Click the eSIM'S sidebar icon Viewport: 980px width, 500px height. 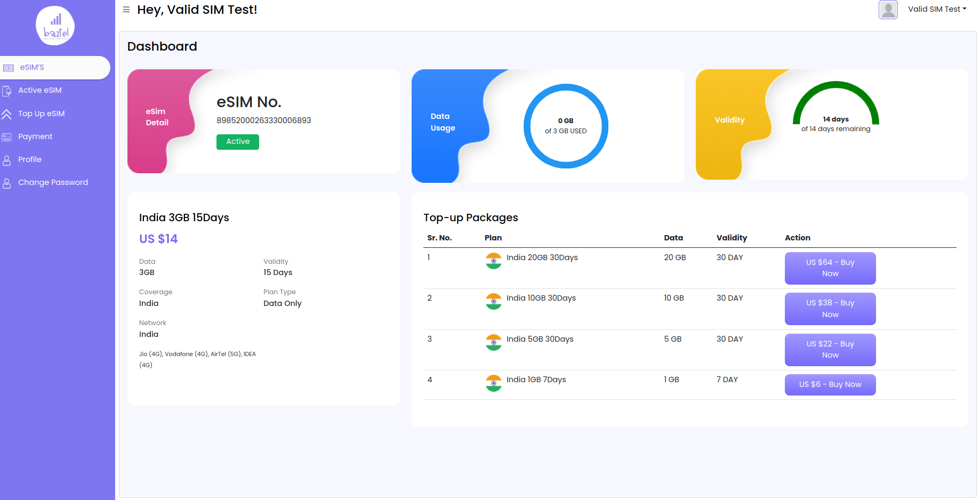point(9,68)
